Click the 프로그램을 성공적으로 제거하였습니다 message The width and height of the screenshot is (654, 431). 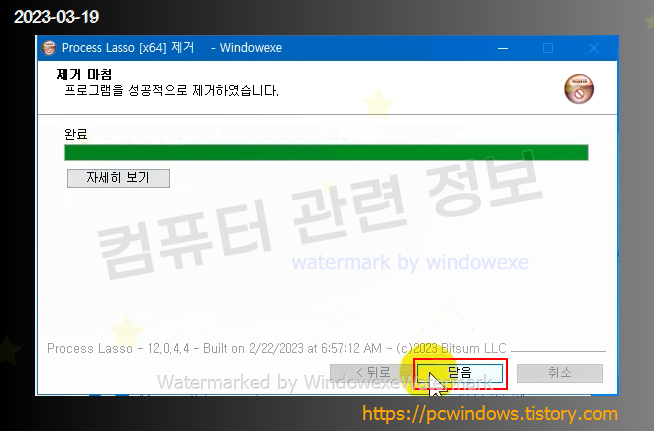coord(171,90)
